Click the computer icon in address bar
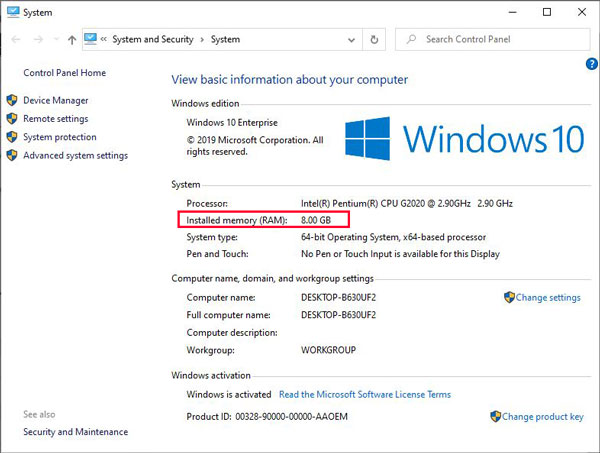This screenshot has width=600, height=453. (91, 39)
